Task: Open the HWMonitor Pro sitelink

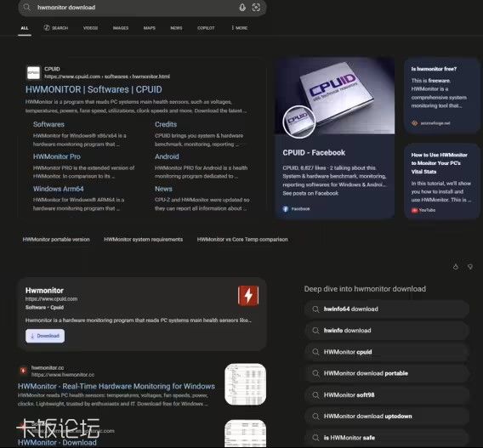Action: click(57, 156)
